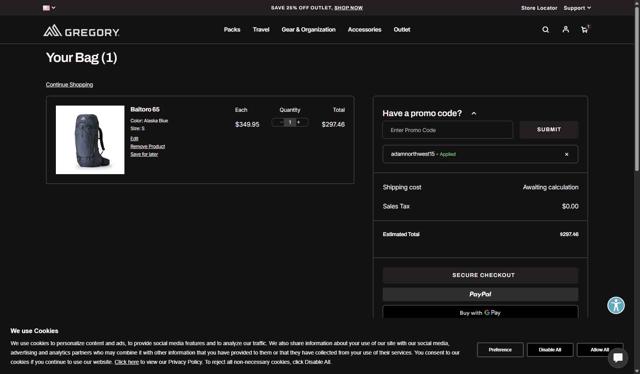Open the shopping cart icon
The width and height of the screenshot is (640, 374).
585,29
